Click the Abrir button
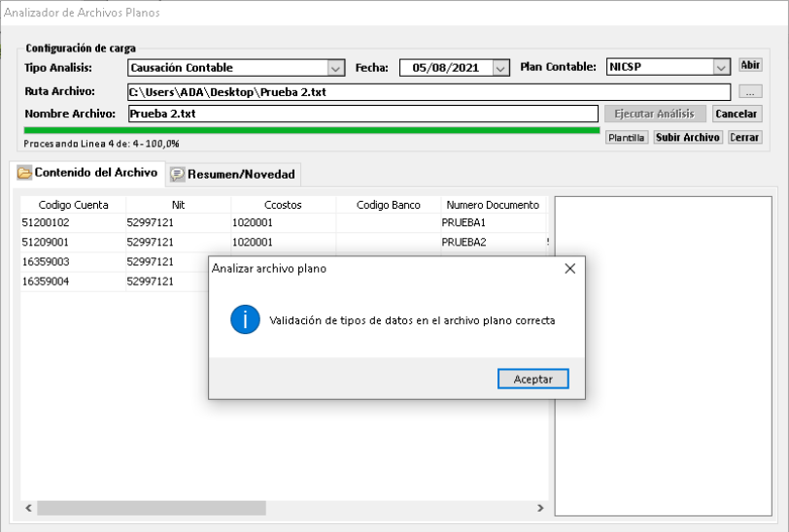Image resolution: width=789 pixels, height=532 pixels. click(x=750, y=65)
